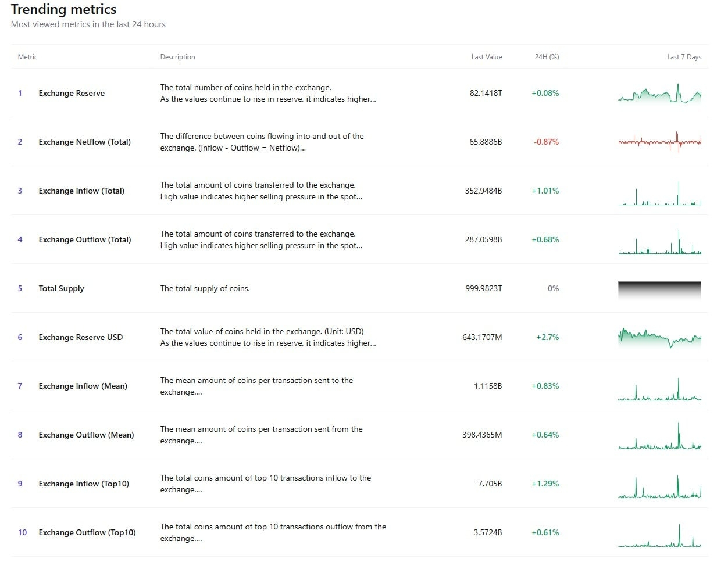Click Exchange Reserve USD sparkline chart
Screen dimensions: 728x562
pos(659,338)
